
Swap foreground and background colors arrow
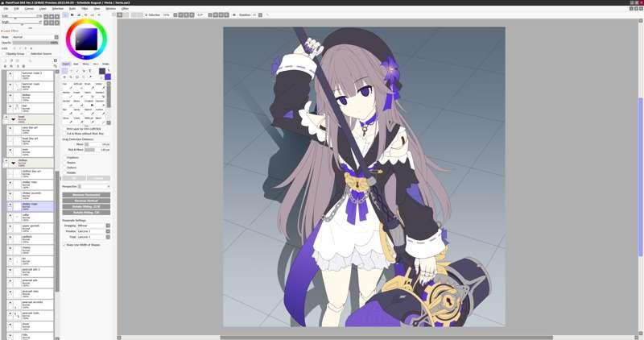(x=109, y=70)
